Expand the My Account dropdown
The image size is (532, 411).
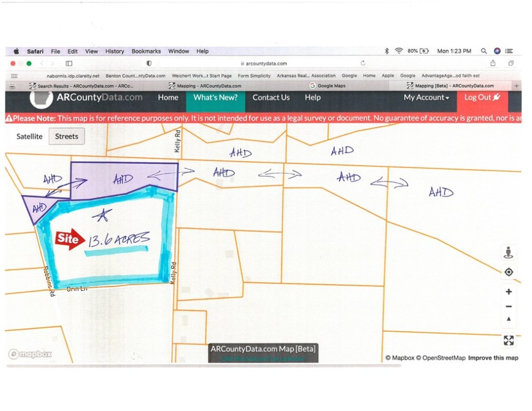click(x=426, y=97)
